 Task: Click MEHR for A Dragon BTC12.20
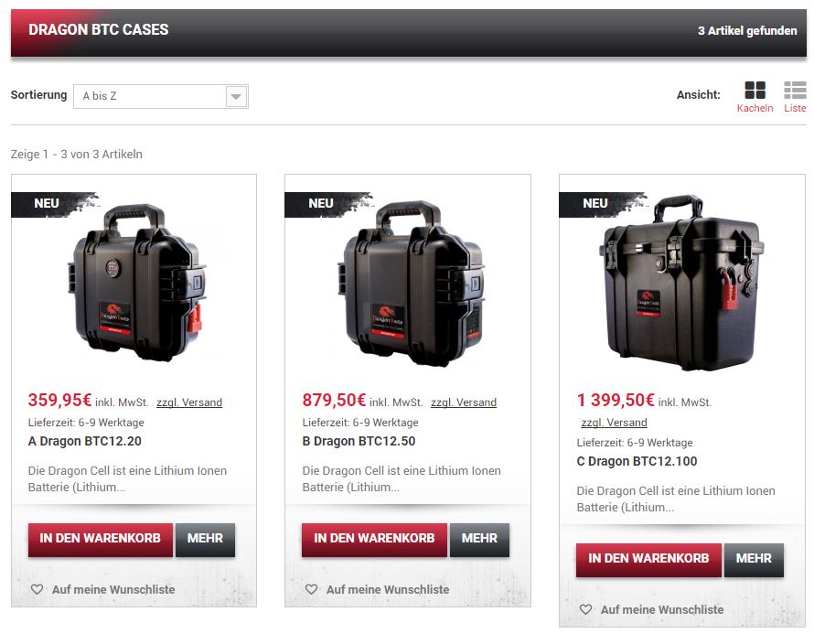click(x=205, y=539)
